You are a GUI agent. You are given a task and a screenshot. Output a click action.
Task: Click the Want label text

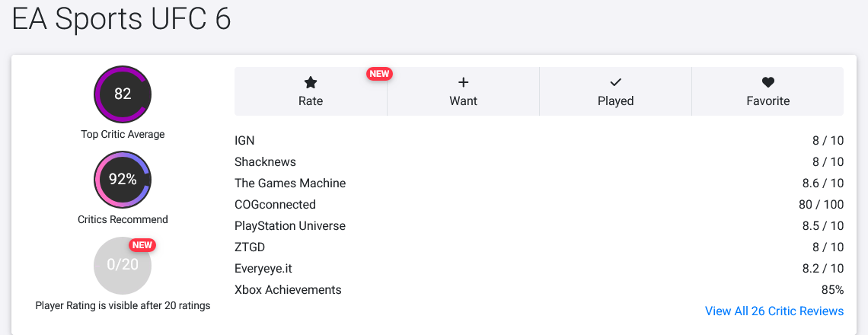pos(464,100)
